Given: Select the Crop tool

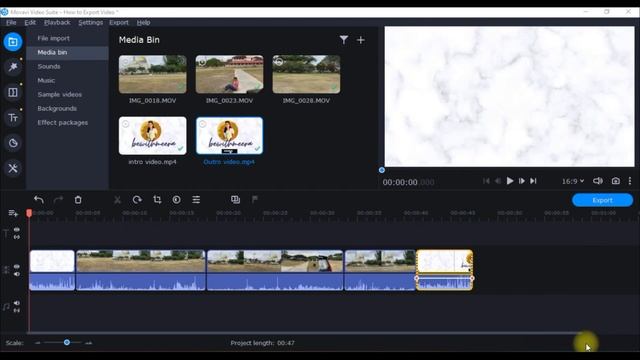Looking at the screenshot, I should (157, 200).
